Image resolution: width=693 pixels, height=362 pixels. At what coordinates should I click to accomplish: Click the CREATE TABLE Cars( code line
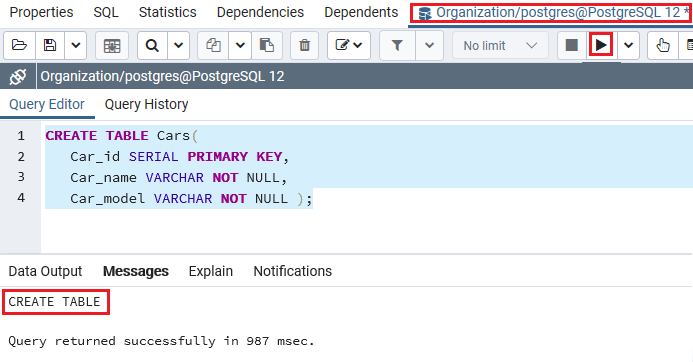pos(122,136)
